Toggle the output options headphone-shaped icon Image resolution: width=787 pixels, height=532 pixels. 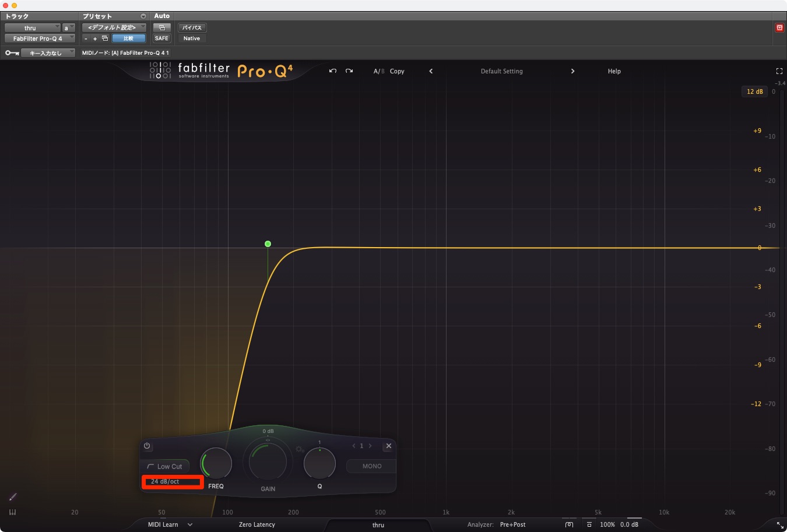point(570,524)
